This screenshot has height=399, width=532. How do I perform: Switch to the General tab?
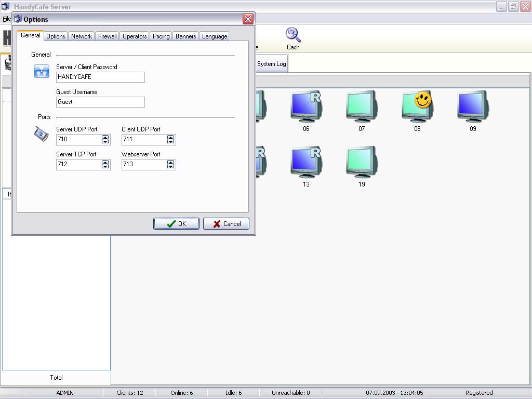30,35
